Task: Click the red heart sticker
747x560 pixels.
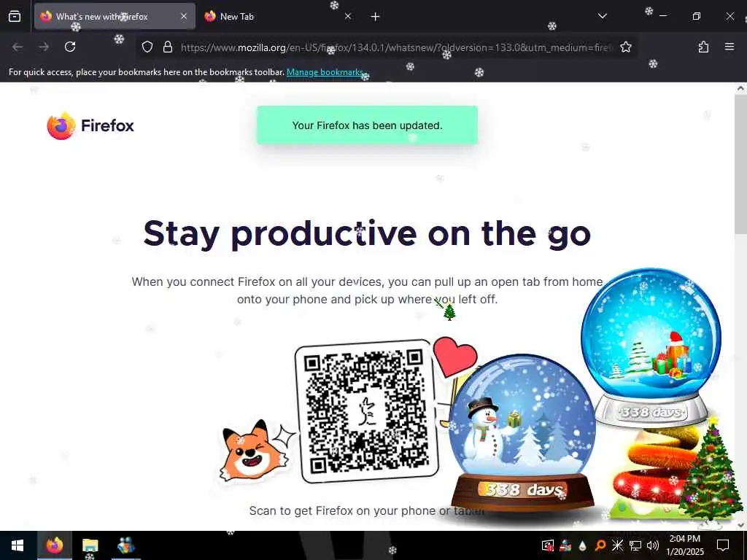Action: (455, 356)
